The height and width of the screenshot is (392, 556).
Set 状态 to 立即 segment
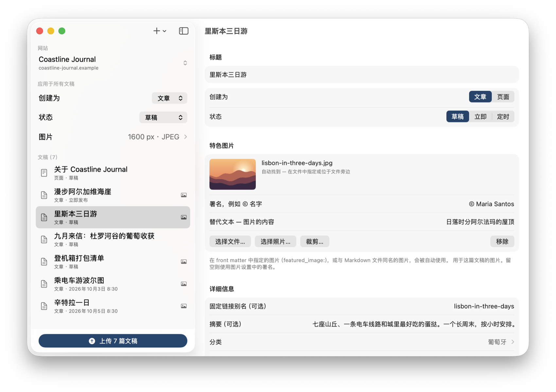(480, 117)
